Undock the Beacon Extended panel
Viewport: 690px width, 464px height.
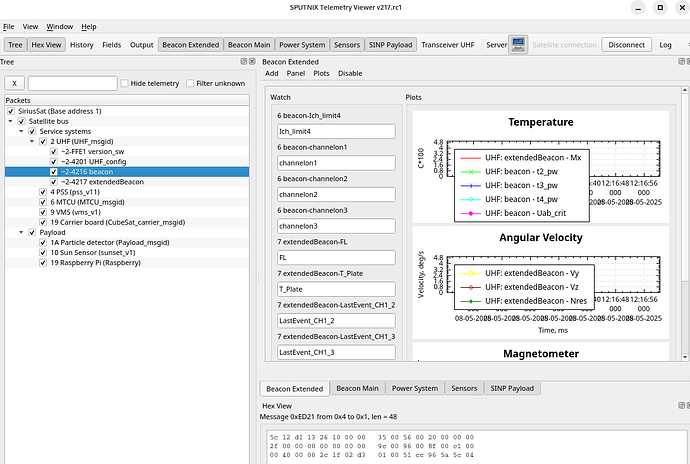click(681, 62)
